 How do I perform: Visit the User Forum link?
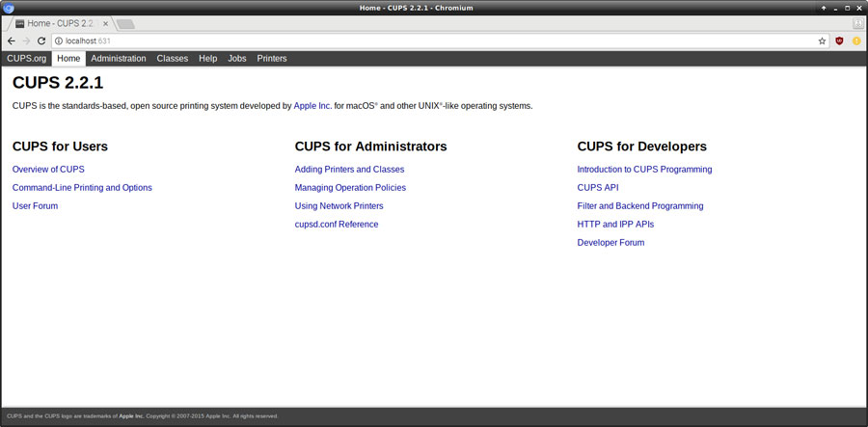coord(35,205)
